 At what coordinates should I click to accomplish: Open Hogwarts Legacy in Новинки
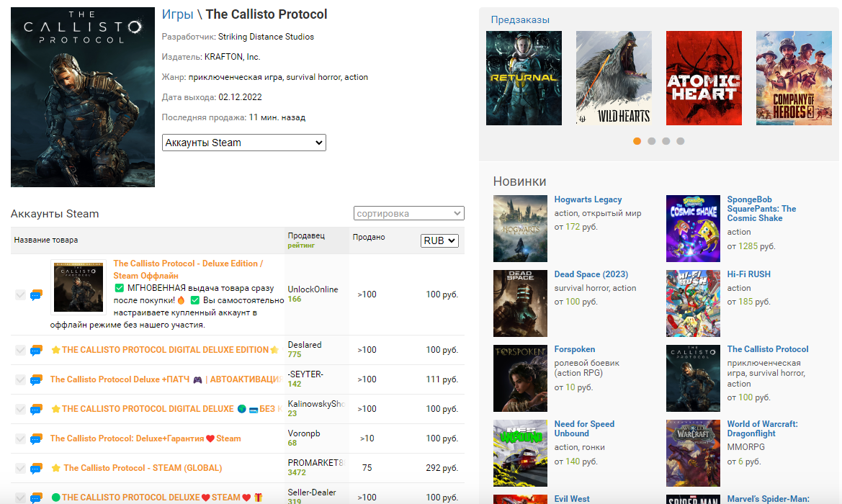[588, 199]
